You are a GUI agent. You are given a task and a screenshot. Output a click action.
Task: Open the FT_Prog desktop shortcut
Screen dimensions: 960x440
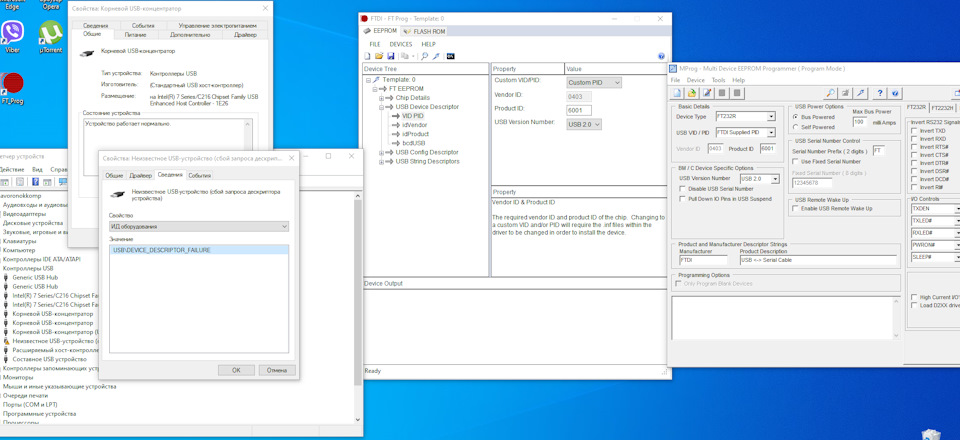[x=13, y=85]
